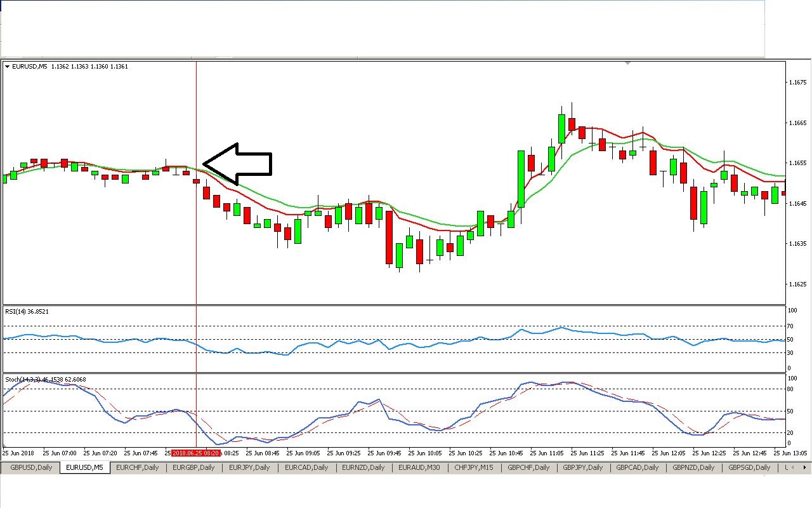Click the 1.1635 price scale label
This screenshot has width=812, height=508.
797,243
